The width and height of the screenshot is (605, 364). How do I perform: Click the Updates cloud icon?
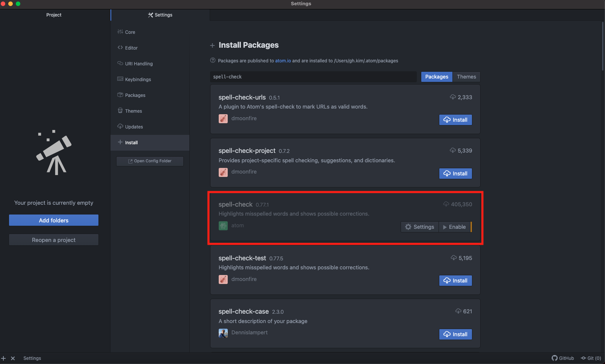point(120,126)
